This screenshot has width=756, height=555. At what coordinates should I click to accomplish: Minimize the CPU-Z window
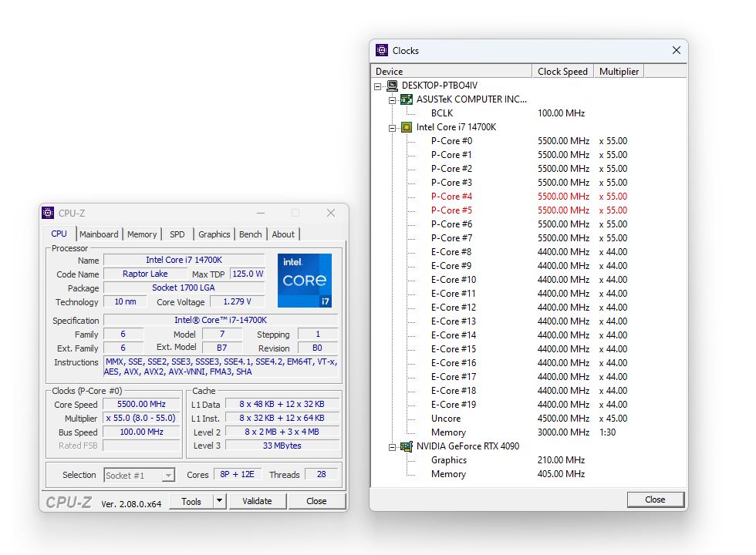(x=261, y=213)
